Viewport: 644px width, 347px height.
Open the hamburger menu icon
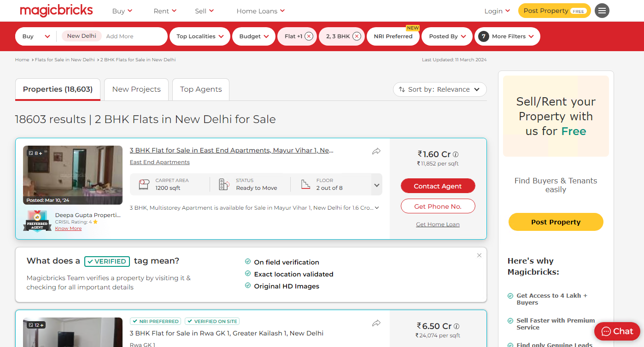click(x=602, y=11)
